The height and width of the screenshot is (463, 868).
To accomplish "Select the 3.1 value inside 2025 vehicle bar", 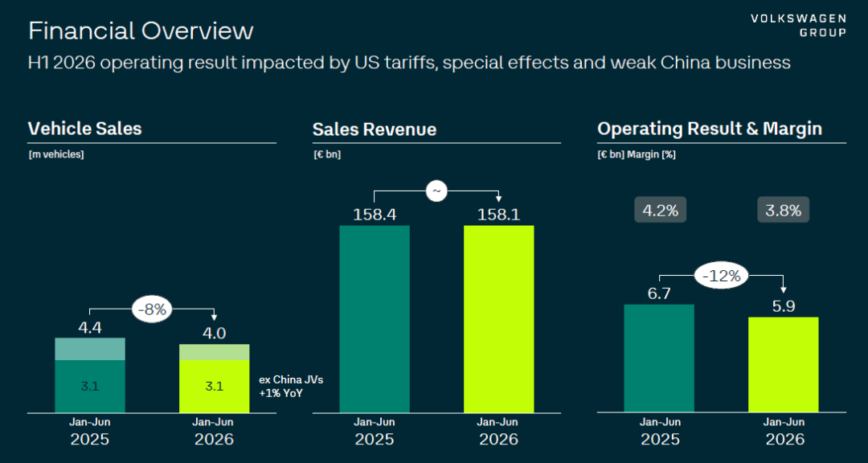I will pyautogui.click(x=90, y=387).
